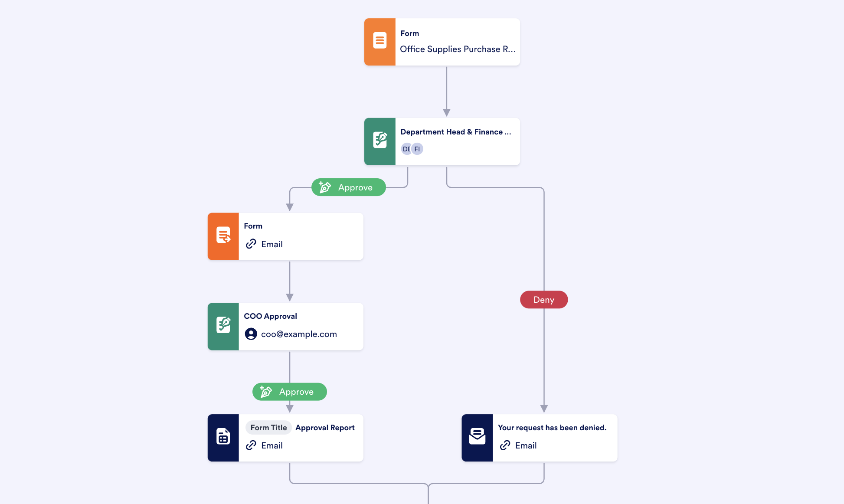844x504 pixels.
Task: Select the Department Head & Finance node title
Action: [x=456, y=132]
